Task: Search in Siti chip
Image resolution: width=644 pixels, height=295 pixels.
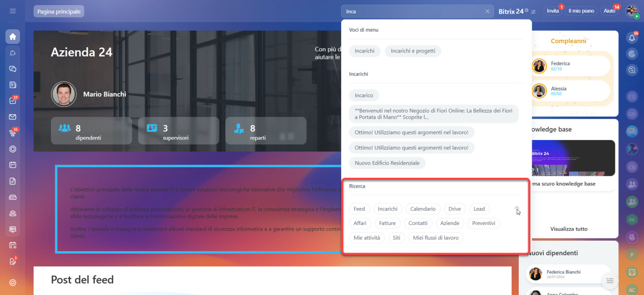Action: [396, 238]
